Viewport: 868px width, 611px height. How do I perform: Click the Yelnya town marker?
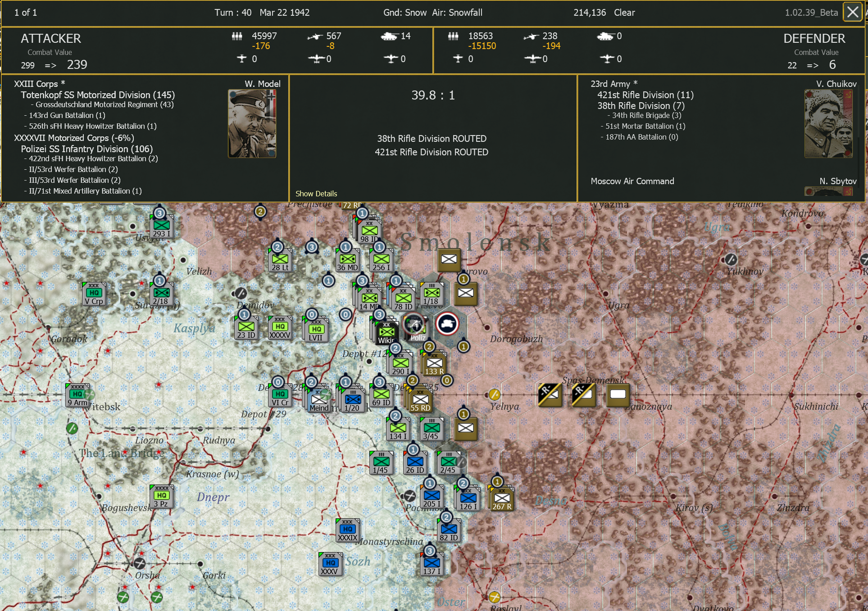pyautogui.click(x=495, y=395)
